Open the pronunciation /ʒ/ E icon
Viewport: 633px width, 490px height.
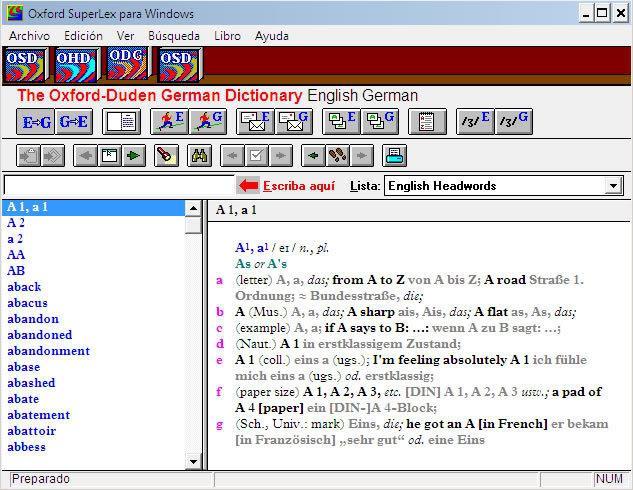pyautogui.click(x=475, y=121)
